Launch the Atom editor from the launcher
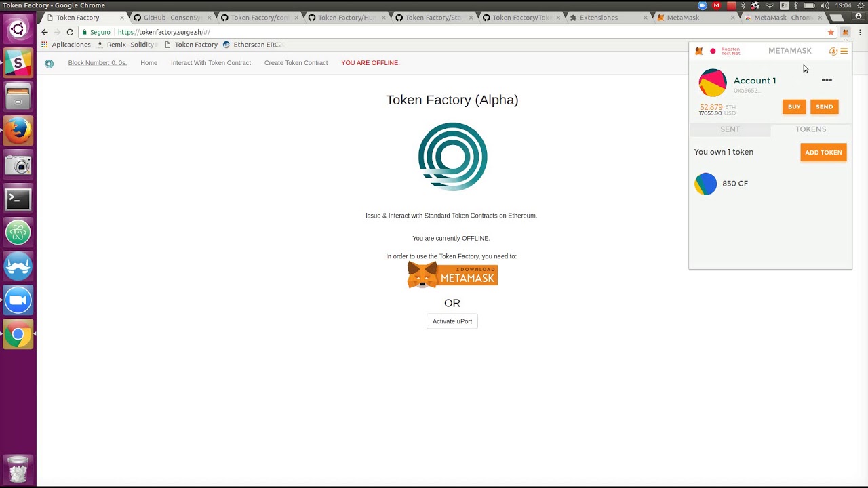 [x=18, y=232]
